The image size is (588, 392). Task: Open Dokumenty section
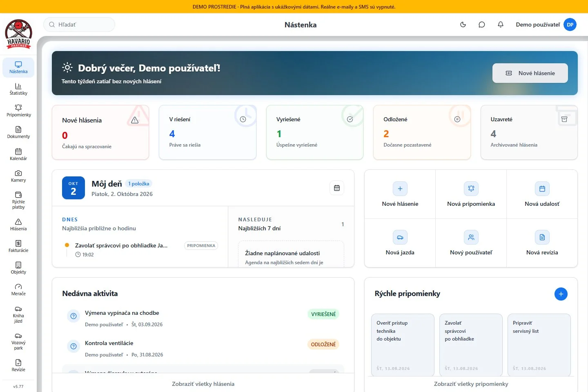point(18,132)
